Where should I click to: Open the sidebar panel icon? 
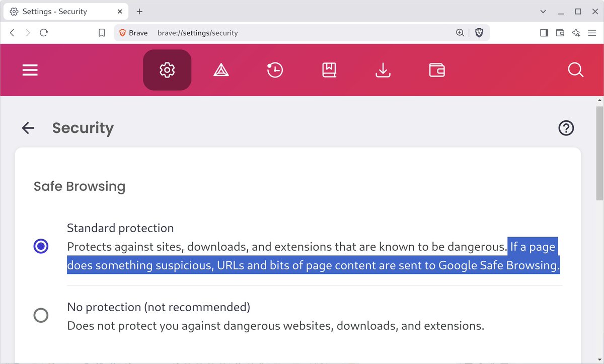[544, 32]
